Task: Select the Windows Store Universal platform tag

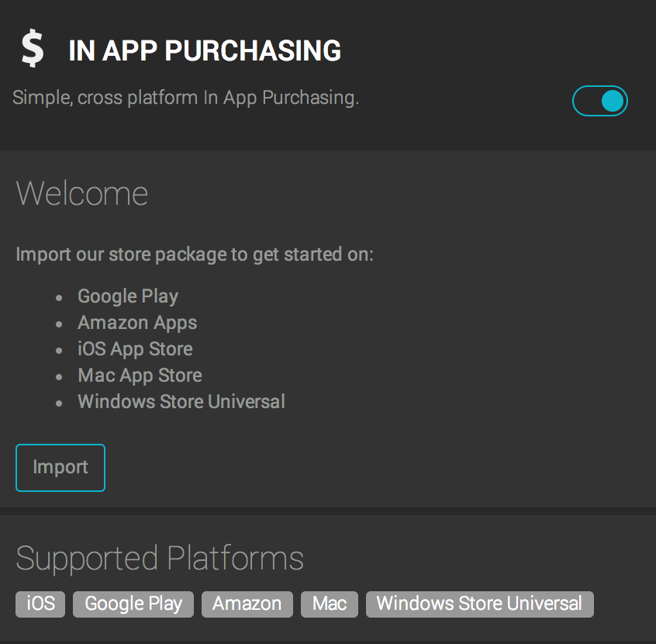Action: (479, 604)
